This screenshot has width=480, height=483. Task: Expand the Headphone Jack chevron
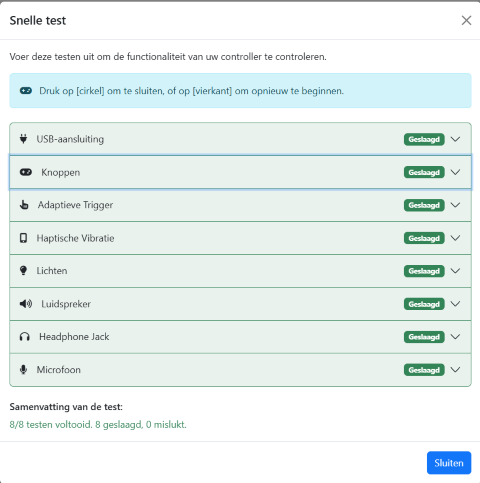pyautogui.click(x=455, y=337)
